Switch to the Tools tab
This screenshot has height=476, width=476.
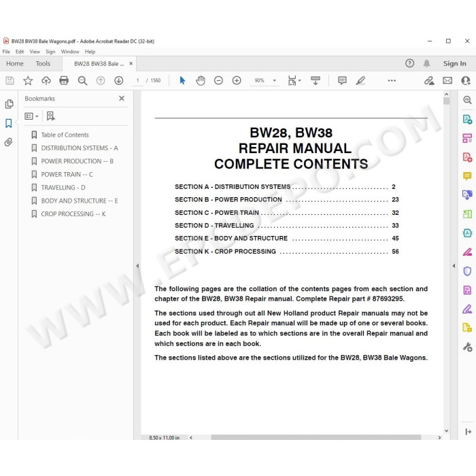click(43, 63)
